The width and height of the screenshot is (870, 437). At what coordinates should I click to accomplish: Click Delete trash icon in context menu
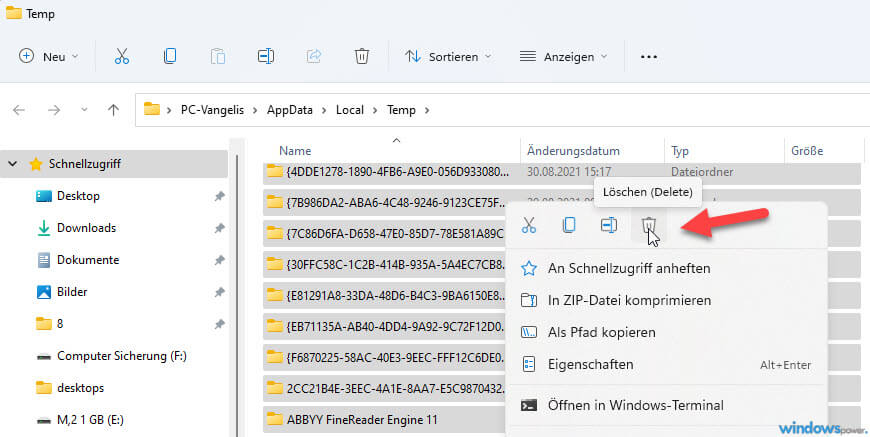(649, 226)
